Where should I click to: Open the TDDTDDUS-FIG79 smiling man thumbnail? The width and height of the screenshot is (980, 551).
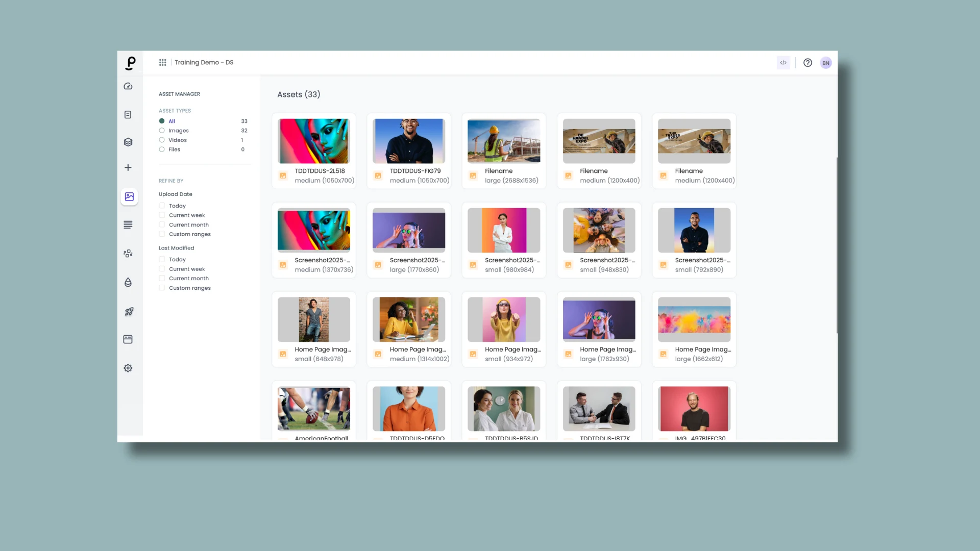[x=409, y=141]
